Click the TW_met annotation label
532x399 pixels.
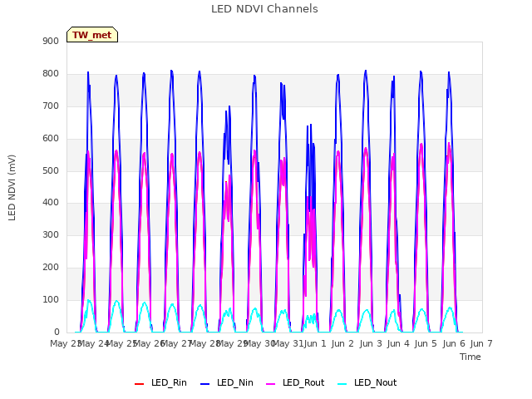coord(92,35)
